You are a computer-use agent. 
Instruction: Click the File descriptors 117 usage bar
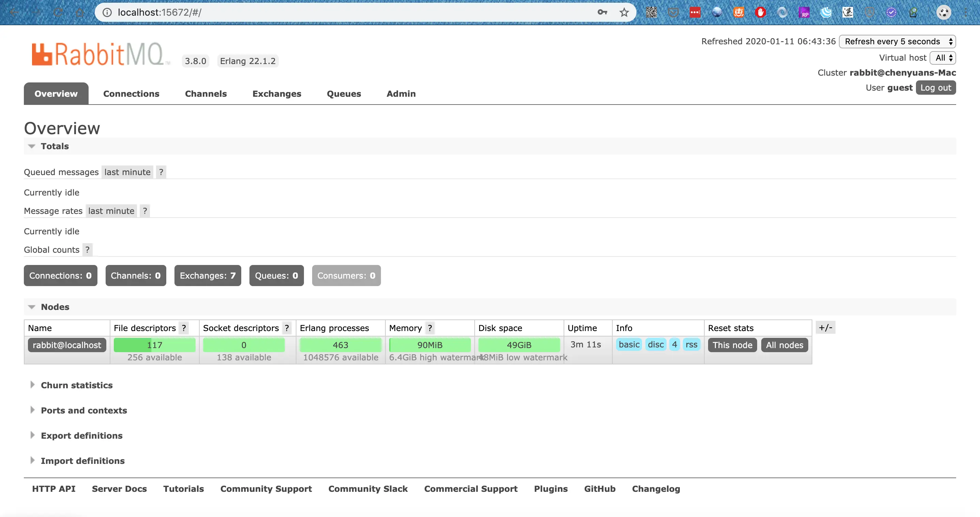click(154, 345)
